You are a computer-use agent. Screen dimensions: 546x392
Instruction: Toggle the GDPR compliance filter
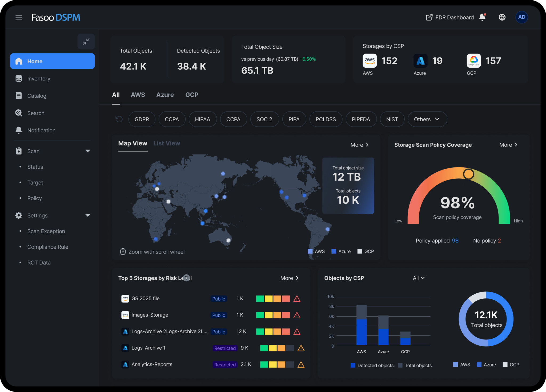click(142, 119)
